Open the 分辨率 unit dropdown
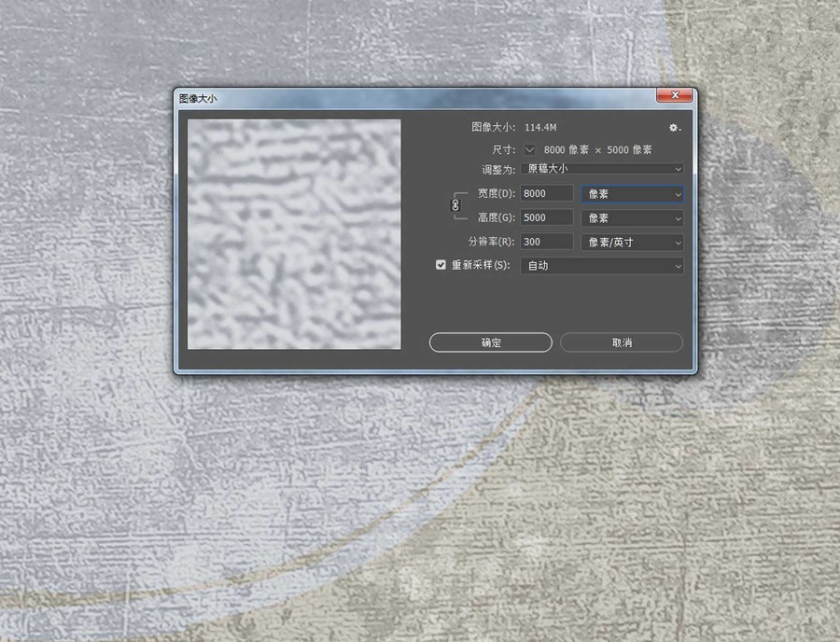840x642 pixels. coord(633,242)
